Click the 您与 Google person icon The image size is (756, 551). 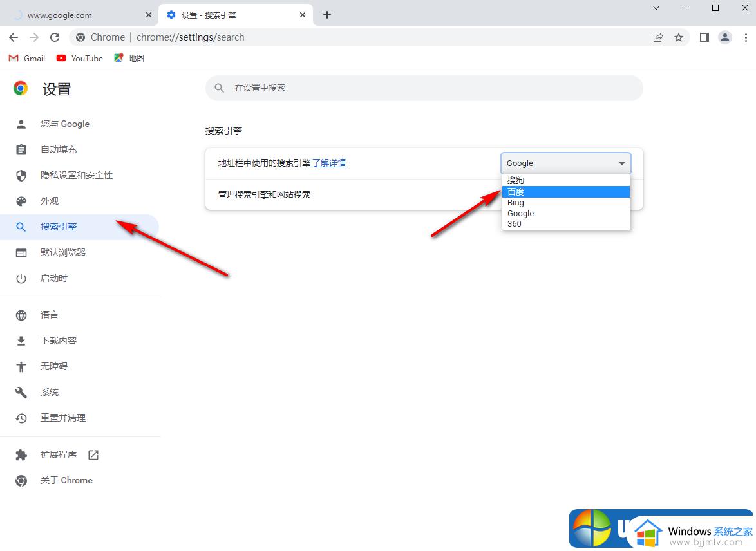point(21,124)
